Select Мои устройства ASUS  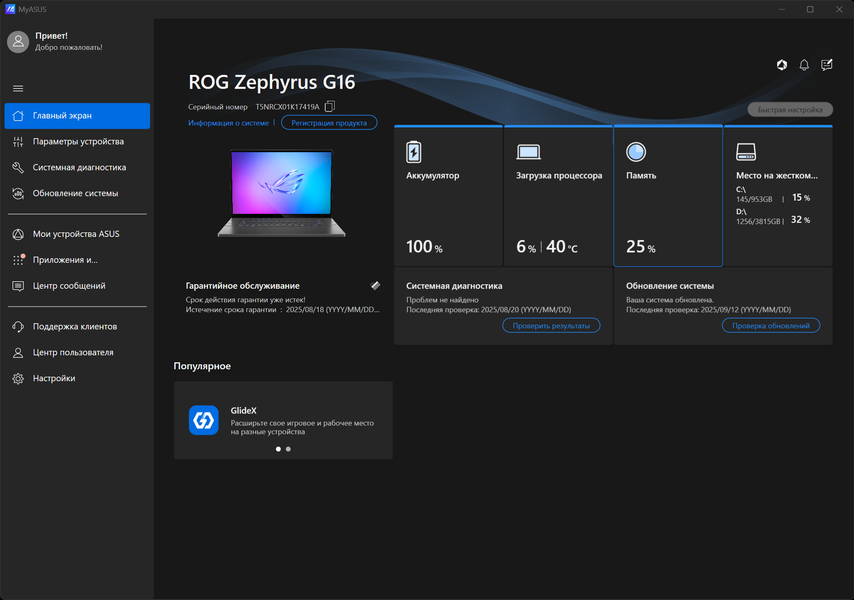pos(77,234)
